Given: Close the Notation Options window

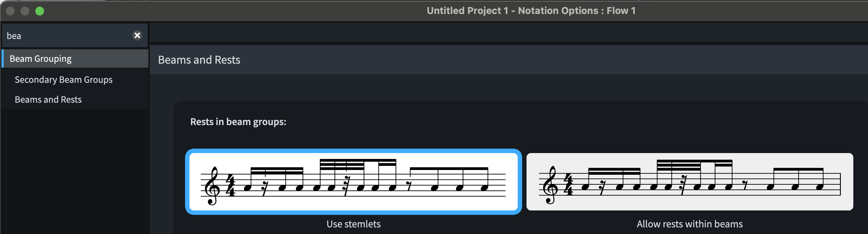Looking at the screenshot, I should click(x=10, y=11).
